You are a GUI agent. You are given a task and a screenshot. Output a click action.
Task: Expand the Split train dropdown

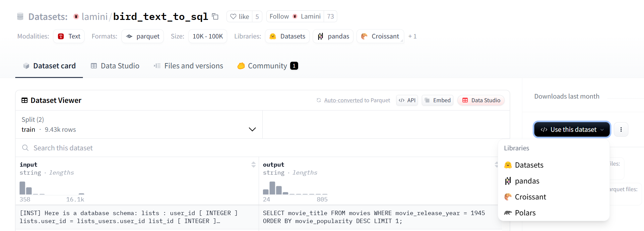(139, 124)
